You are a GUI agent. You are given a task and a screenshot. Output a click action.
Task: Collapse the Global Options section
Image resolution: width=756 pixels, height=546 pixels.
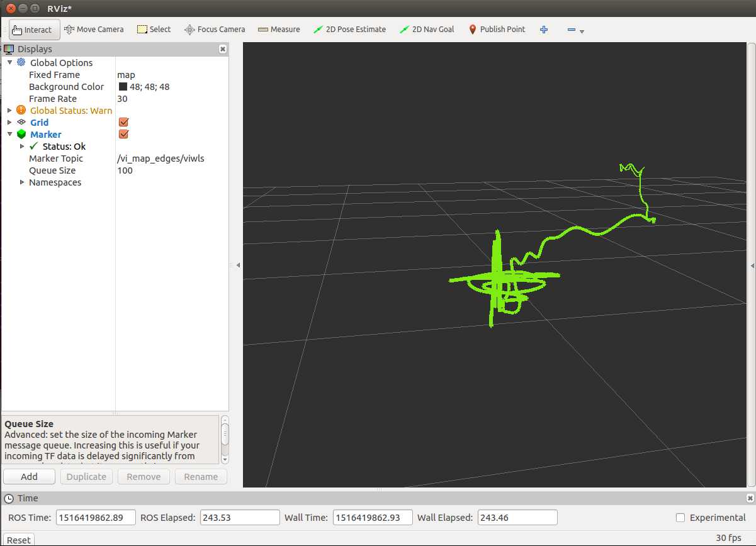9,63
